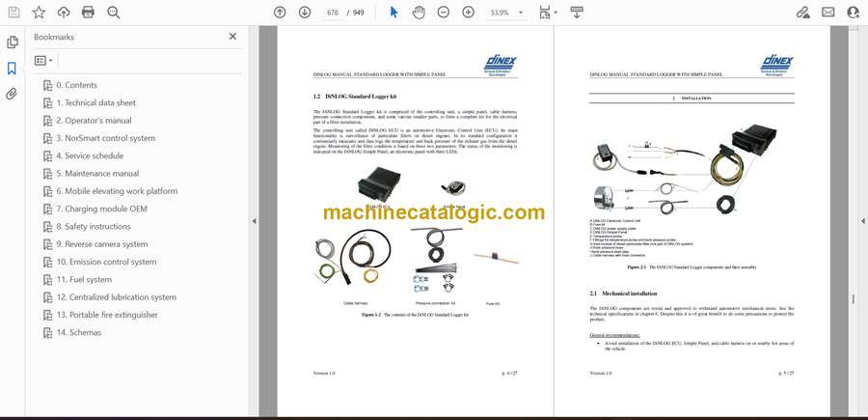Screen dimensions: 868x420
Task: Open the attachments paperclip panel
Action: point(12,95)
